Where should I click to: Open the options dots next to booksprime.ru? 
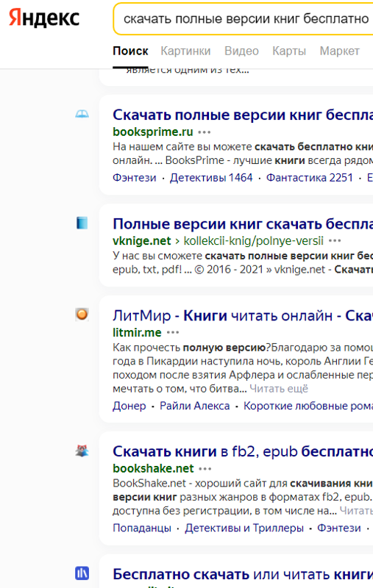click(205, 132)
